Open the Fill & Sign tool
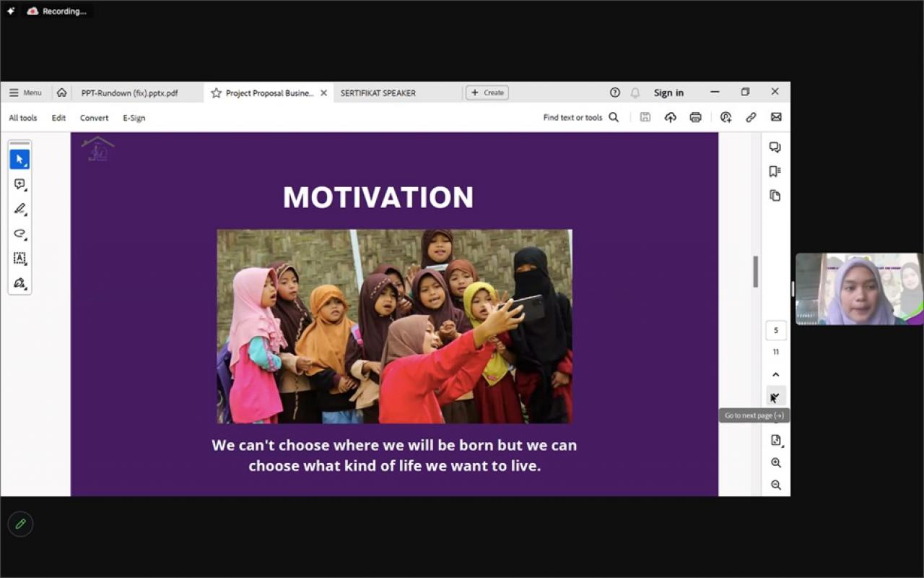924x578 pixels. 19,282
